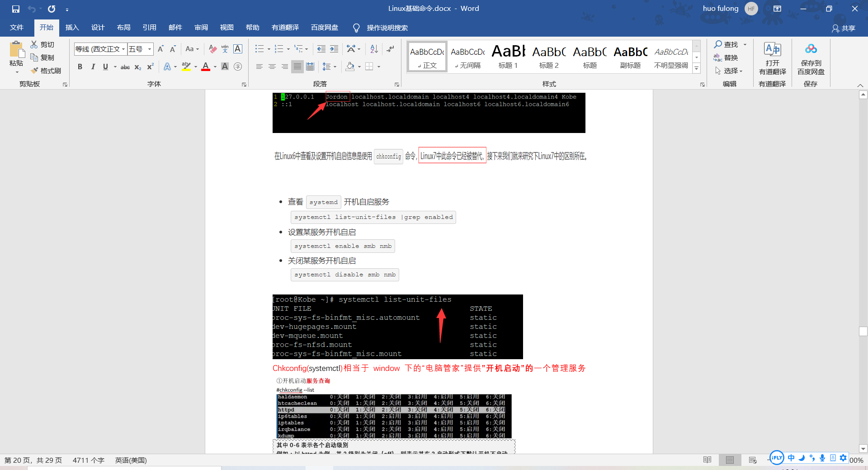Open the Change Case (Aa) dropdown

(192, 49)
